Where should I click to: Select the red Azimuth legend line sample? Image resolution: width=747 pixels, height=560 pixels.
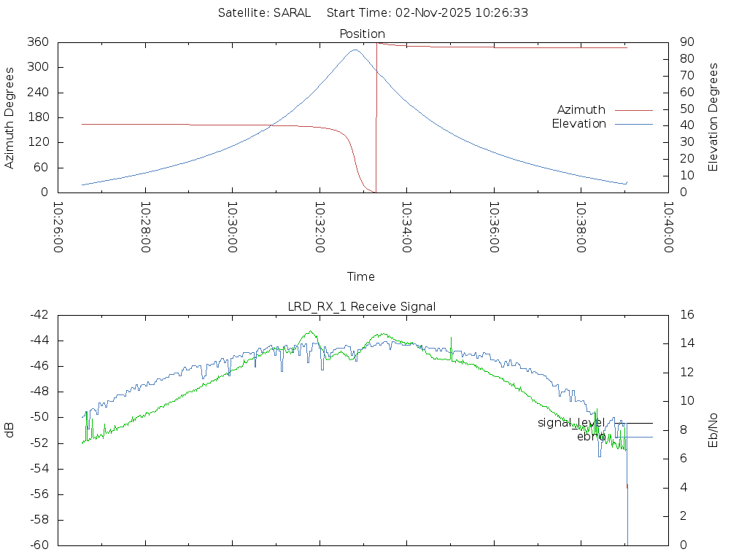point(633,110)
